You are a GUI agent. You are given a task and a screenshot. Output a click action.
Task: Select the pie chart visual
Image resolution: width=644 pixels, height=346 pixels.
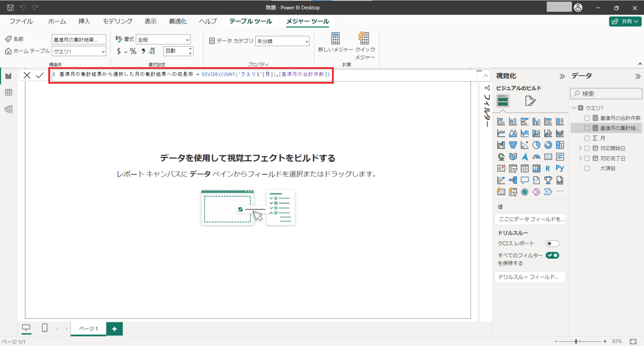[536, 145]
